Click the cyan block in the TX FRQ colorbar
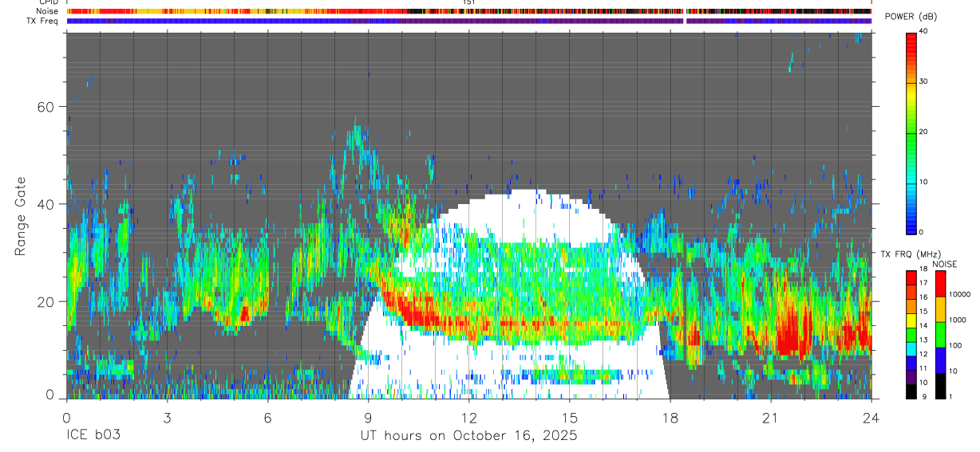 click(x=911, y=348)
